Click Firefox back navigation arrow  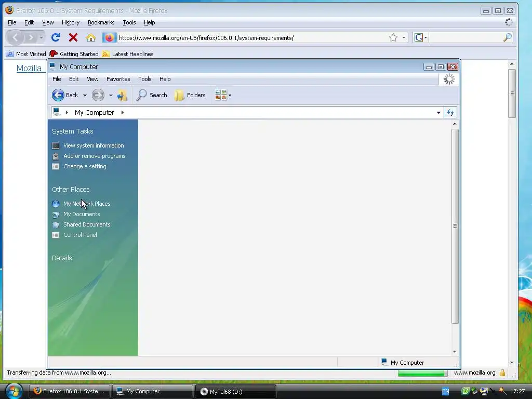[15, 37]
